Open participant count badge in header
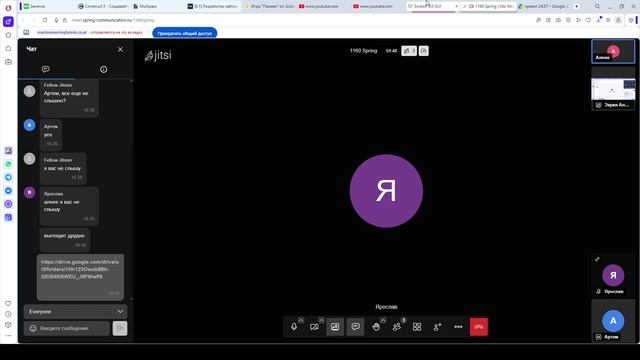The image size is (640, 360). coord(409,51)
